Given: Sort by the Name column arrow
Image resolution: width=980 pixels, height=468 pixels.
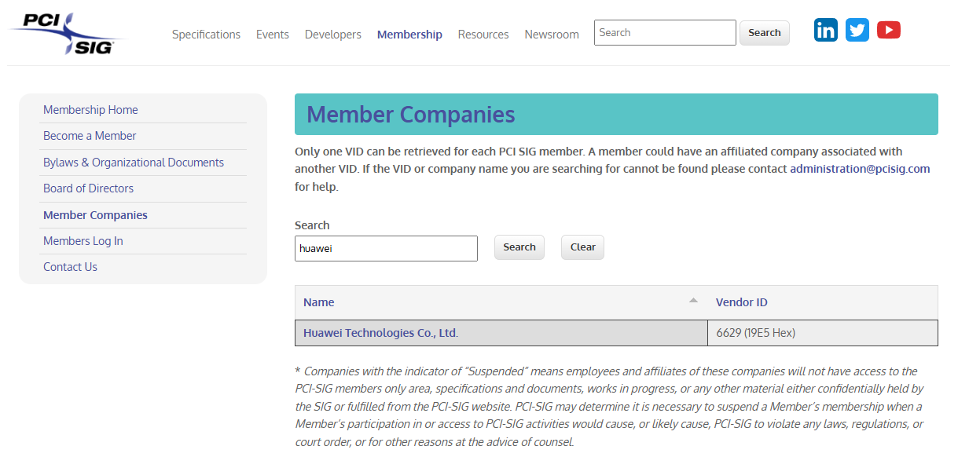Looking at the screenshot, I should pyautogui.click(x=693, y=301).
